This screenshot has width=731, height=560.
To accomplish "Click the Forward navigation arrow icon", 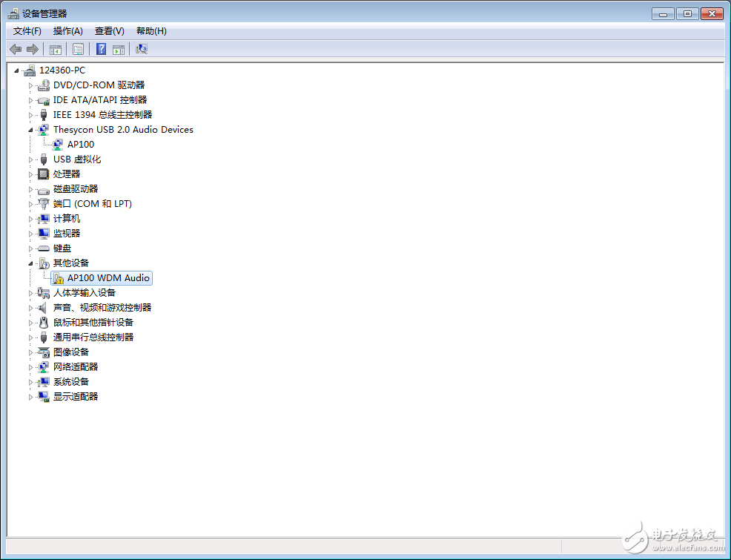I will point(33,49).
